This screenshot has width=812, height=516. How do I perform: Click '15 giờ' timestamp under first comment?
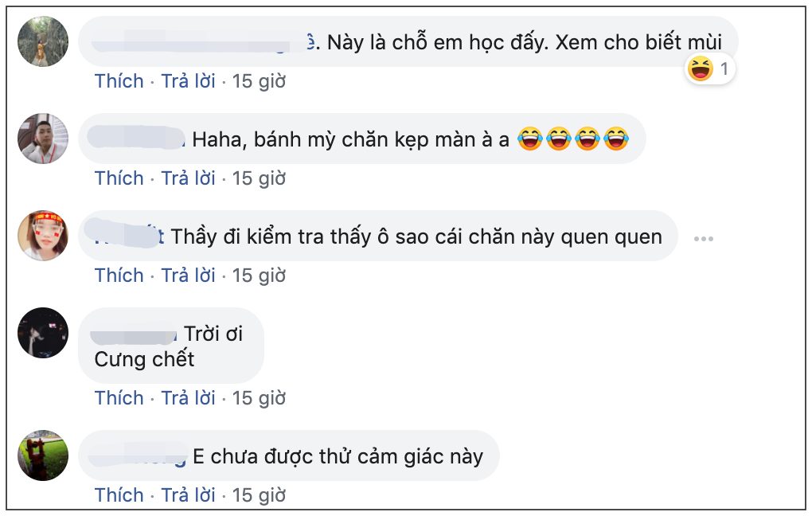[x=259, y=81]
